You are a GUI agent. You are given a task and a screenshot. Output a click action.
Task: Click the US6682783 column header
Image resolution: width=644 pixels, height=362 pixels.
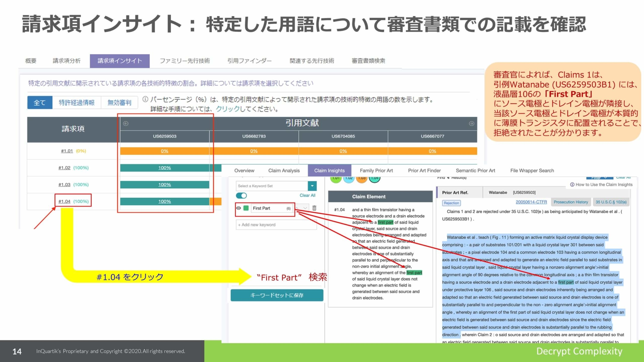(x=254, y=136)
